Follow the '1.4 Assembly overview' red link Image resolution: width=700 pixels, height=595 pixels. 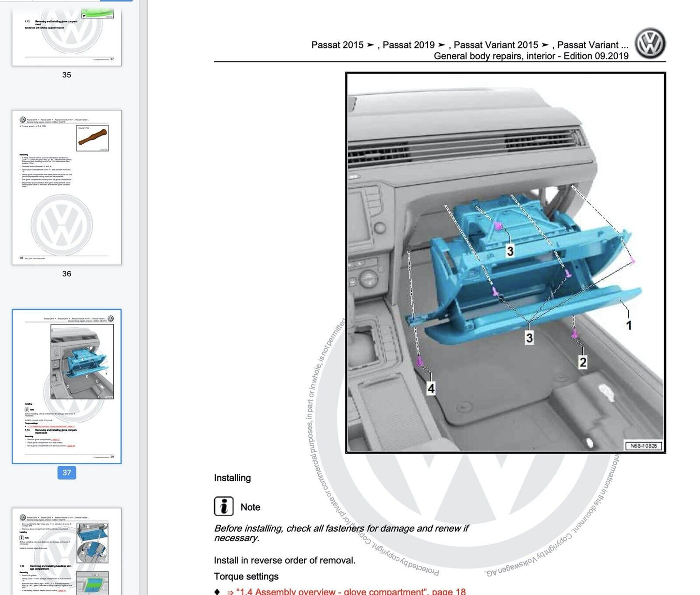(346, 591)
